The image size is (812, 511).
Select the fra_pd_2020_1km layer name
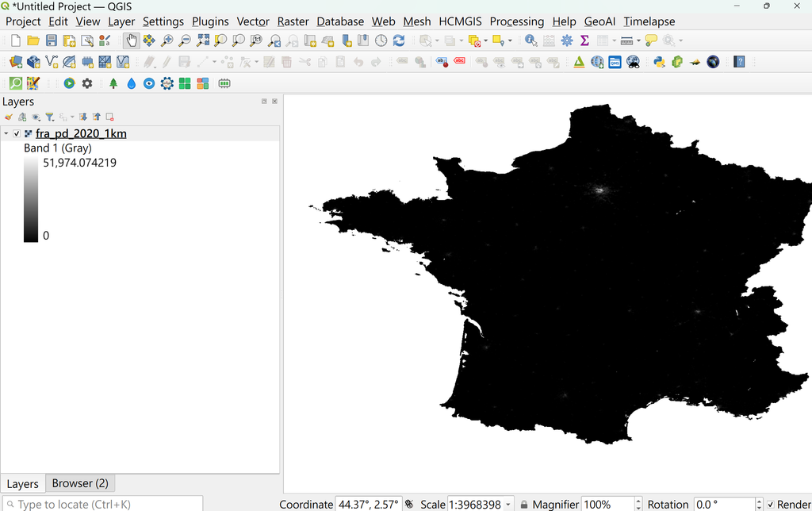point(81,134)
